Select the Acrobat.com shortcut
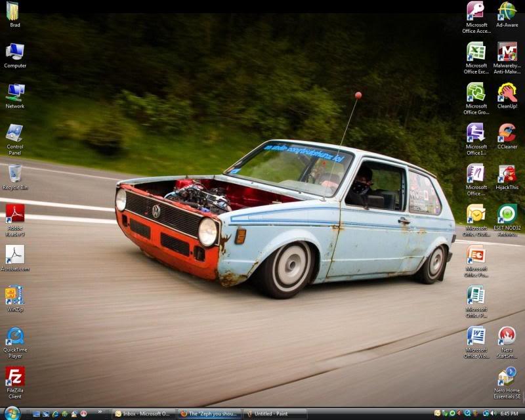Viewport: 525px width, 420px height. tap(15, 258)
